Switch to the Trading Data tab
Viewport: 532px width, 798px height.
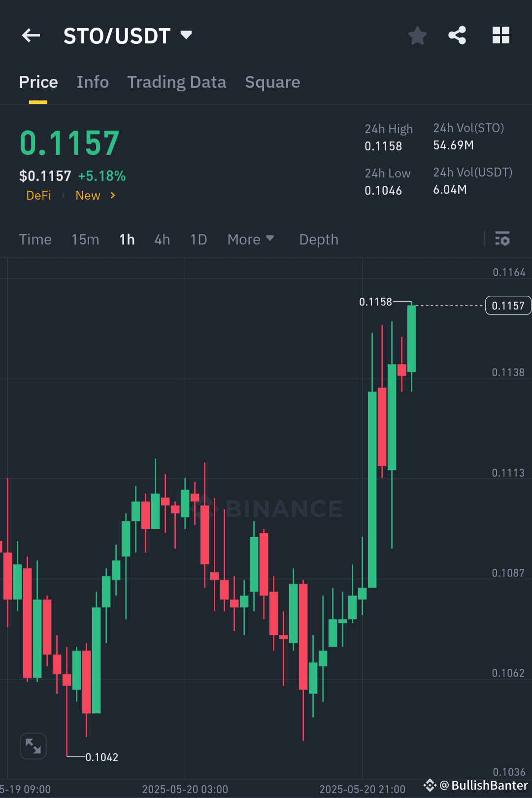coord(176,82)
